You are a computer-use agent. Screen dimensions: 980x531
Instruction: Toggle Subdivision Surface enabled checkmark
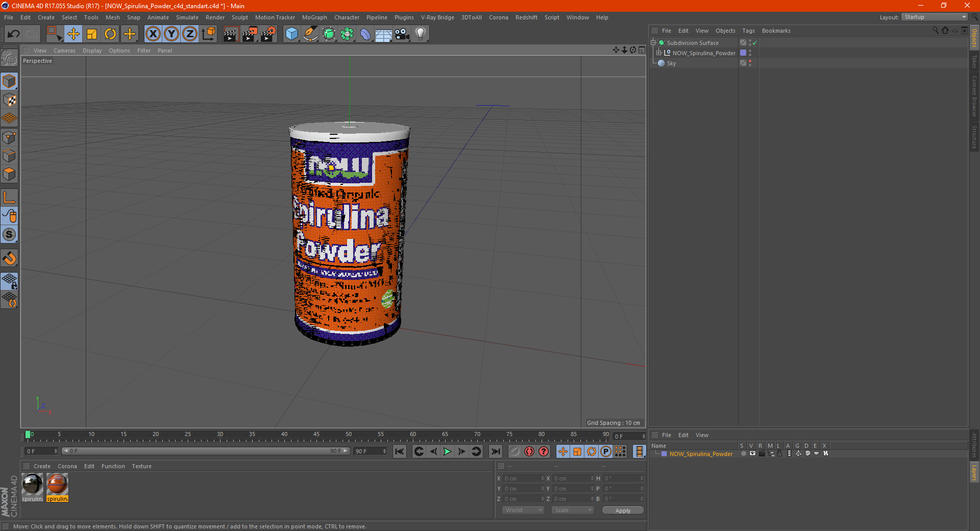click(x=754, y=43)
